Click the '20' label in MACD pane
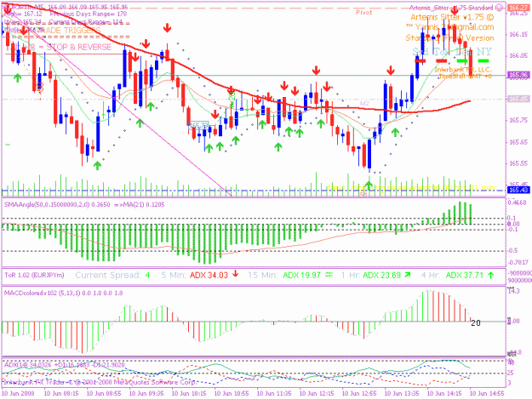The width and height of the screenshot is (532, 399). 476,322
